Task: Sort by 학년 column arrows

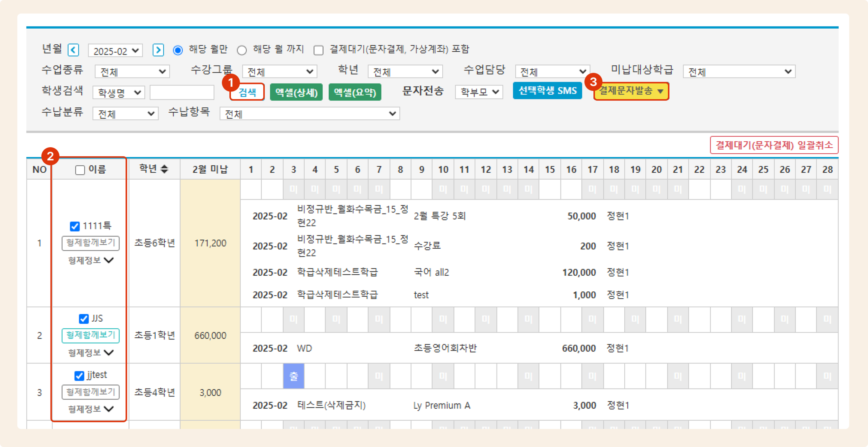Action: pyautogui.click(x=164, y=169)
